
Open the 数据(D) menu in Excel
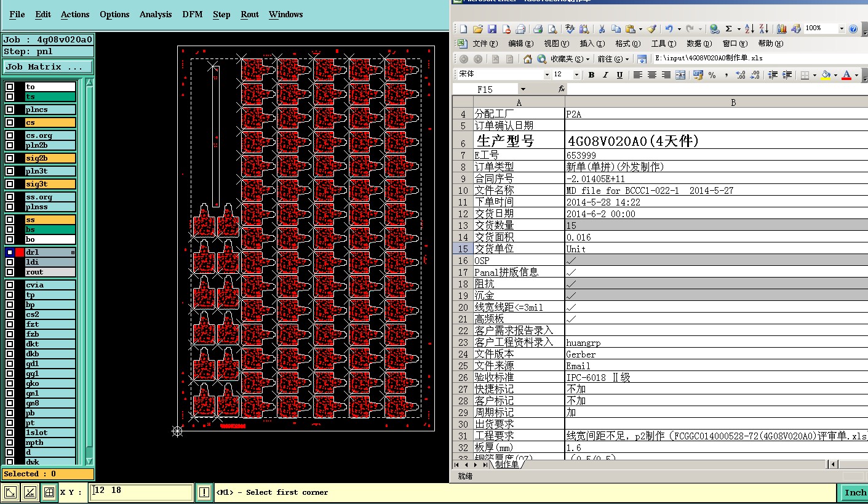(x=699, y=44)
